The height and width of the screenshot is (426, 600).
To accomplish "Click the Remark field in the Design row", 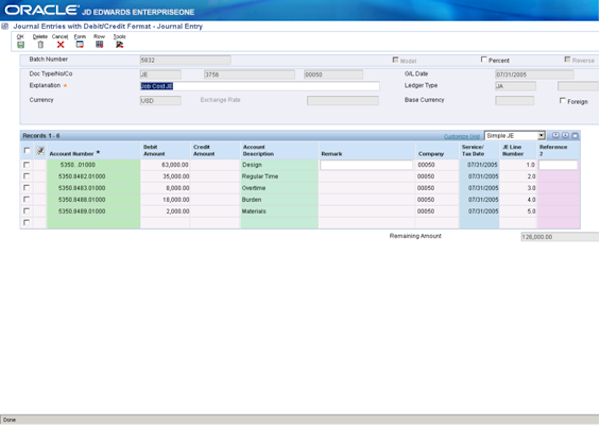I will coord(366,165).
